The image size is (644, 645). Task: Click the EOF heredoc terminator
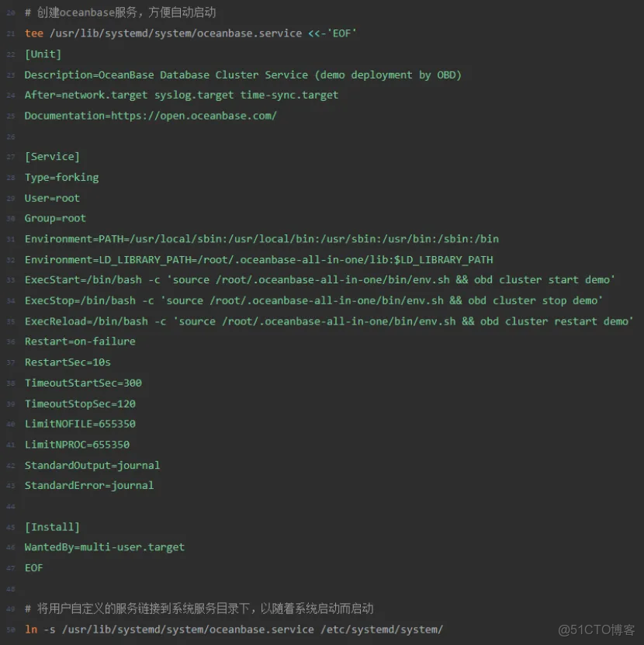point(33,567)
